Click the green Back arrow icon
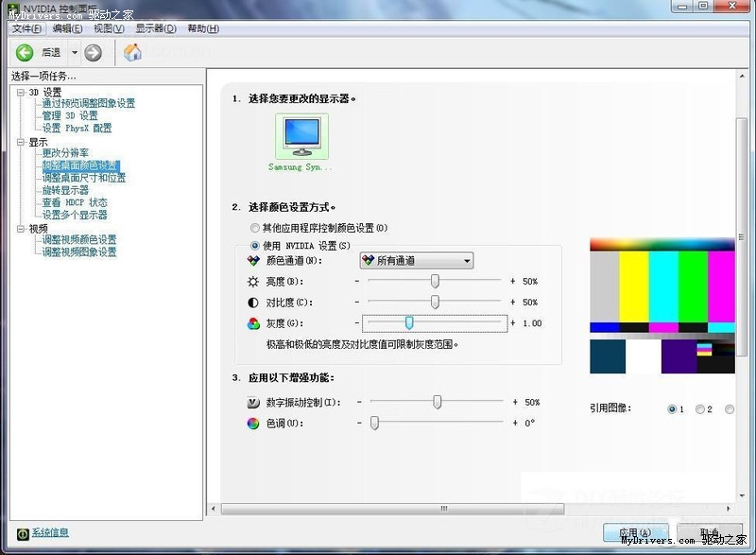The height and width of the screenshot is (555, 756). click(x=25, y=53)
